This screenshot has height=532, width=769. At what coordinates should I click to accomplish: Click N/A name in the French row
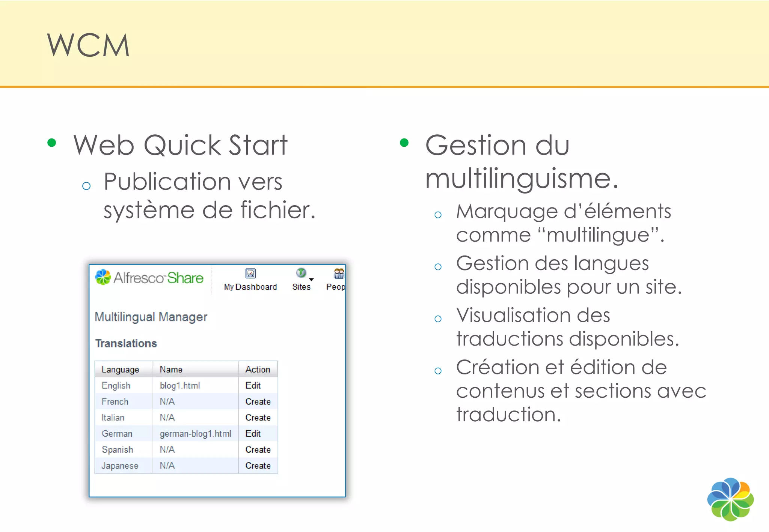click(167, 401)
